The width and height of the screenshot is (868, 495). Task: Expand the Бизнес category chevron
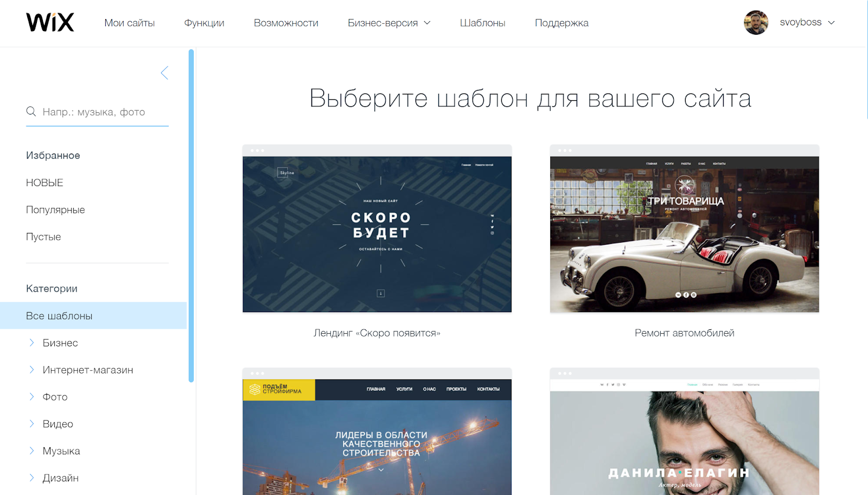pyautogui.click(x=31, y=342)
